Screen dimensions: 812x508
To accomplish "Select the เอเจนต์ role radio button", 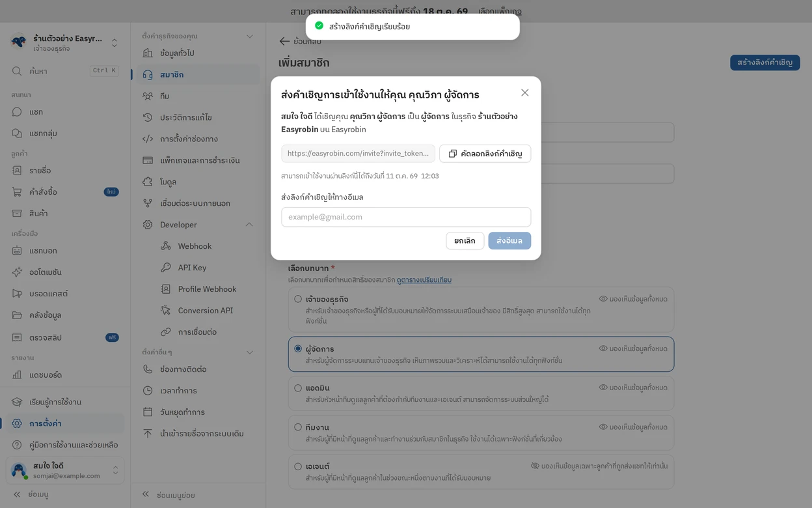I will tap(298, 466).
